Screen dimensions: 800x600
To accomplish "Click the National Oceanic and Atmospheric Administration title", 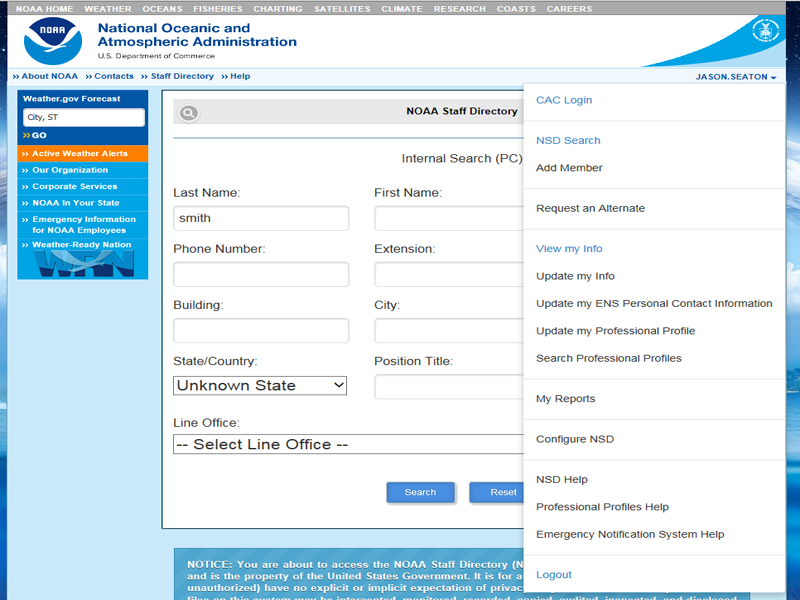I will [197, 35].
